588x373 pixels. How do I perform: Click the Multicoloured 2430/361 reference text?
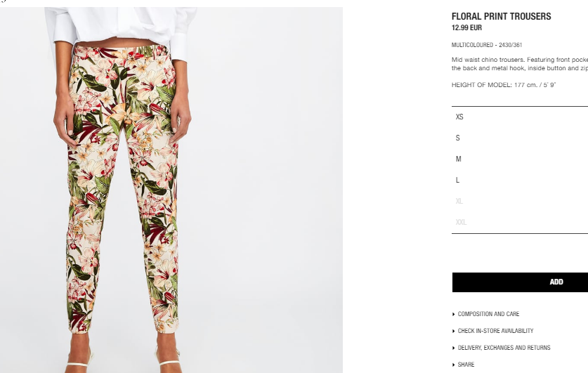487,45
